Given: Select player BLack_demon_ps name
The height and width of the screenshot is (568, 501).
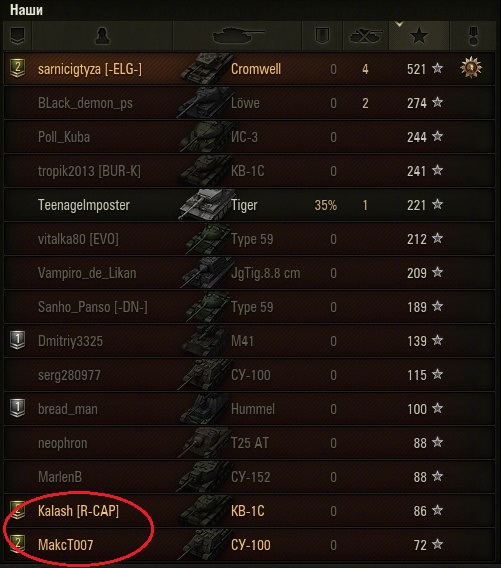Looking at the screenshot, I should tap(85, 103).
